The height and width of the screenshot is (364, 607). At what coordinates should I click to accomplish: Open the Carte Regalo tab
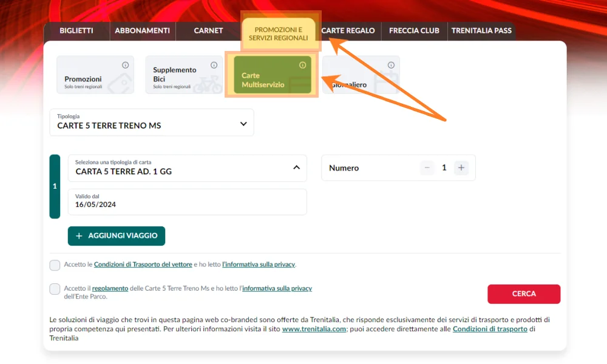(x=348, y=31)
